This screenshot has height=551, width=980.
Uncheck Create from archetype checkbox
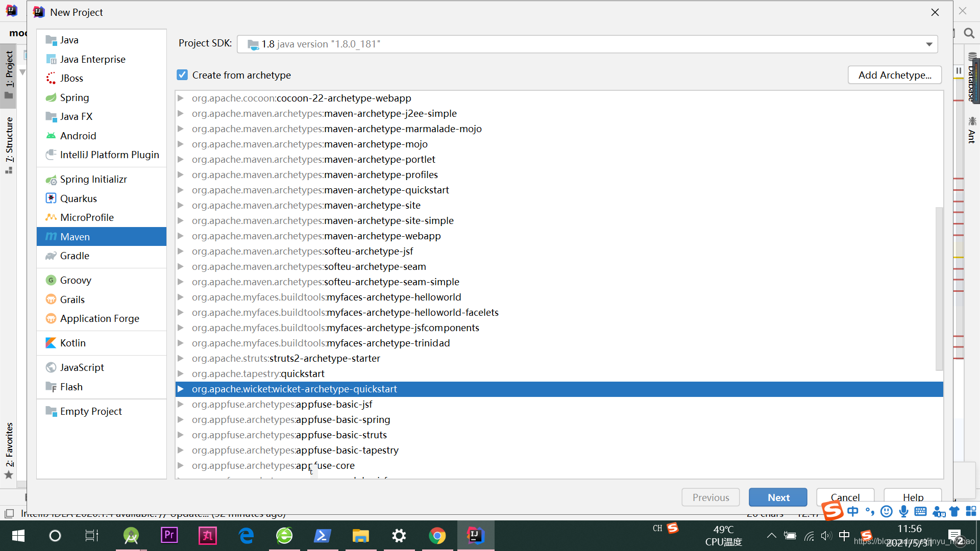[x=182, y=75]
